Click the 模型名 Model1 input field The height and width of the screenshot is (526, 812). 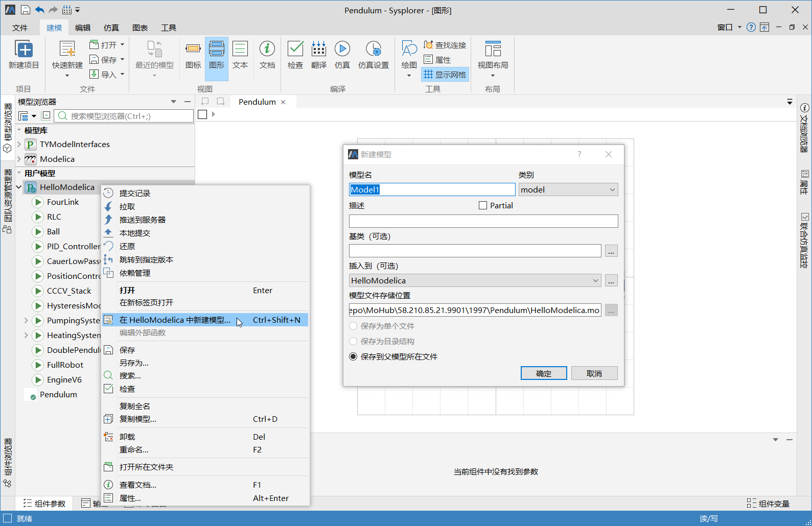pyautogui.click(x=432, y=189)
